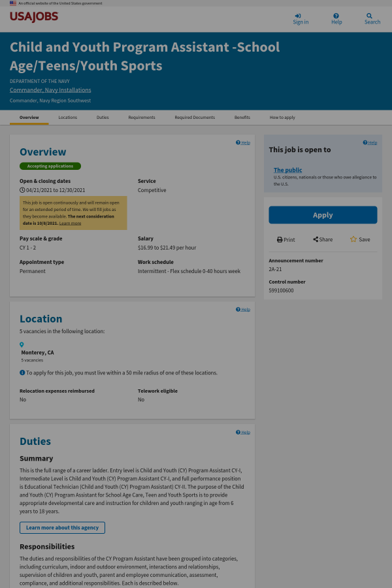Click the dates 04/21/2021 to 12/30/2021
The height and width of the screenshot is (588, 392).
56,190
